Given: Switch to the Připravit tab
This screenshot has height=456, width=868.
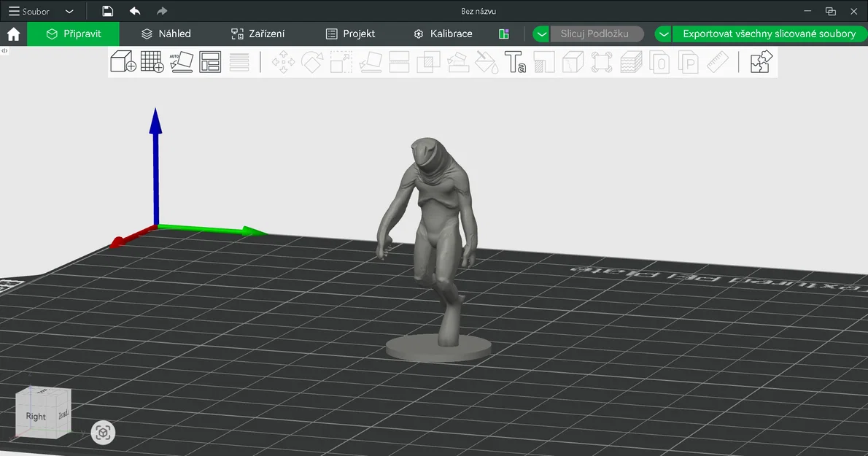Looking at the screenshot, I should 73,34.
